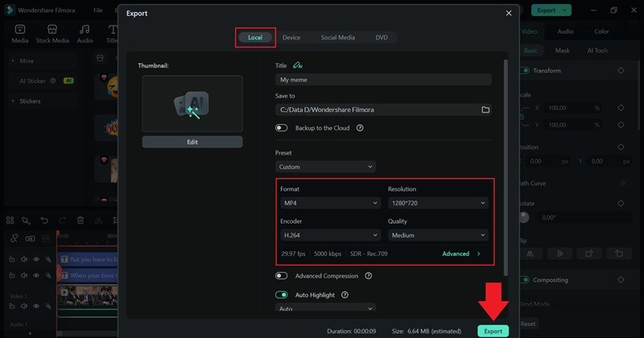Click Export button in the dialog
Screen dimensions: 644x338
(x=493, y=331)
